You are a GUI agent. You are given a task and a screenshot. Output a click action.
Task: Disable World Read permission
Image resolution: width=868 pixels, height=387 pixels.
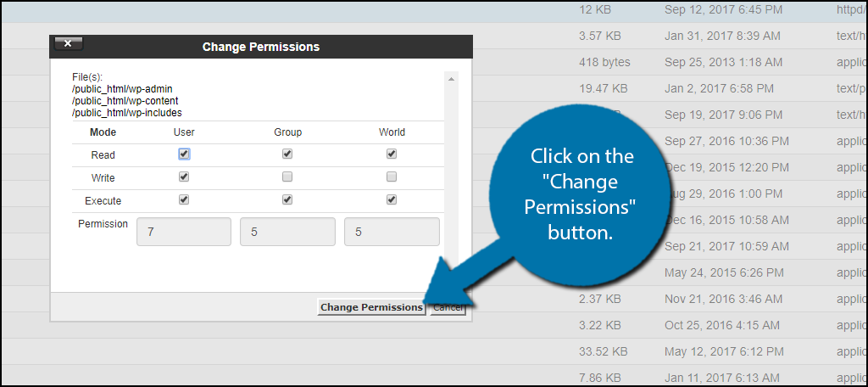point(392,154)
